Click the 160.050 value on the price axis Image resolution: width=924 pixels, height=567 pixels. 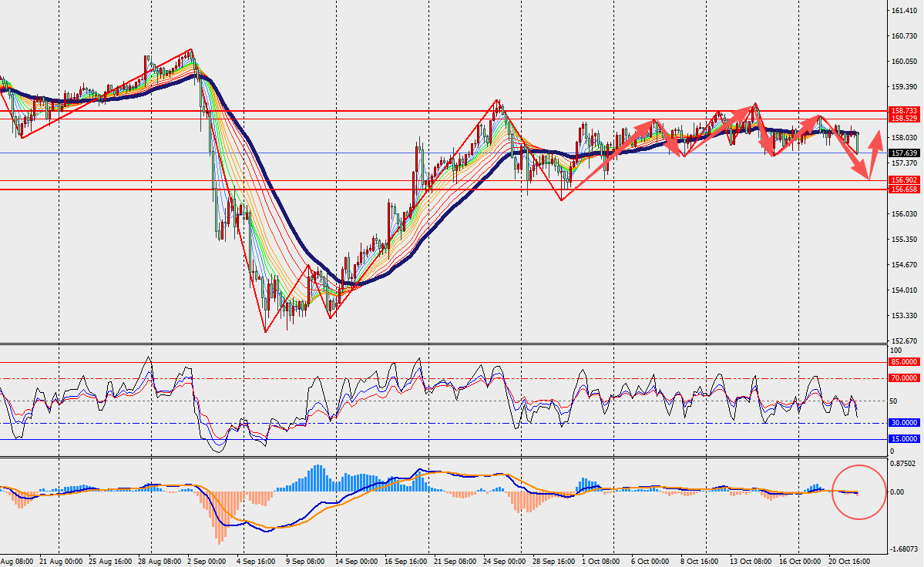click(x=905, y=61)
